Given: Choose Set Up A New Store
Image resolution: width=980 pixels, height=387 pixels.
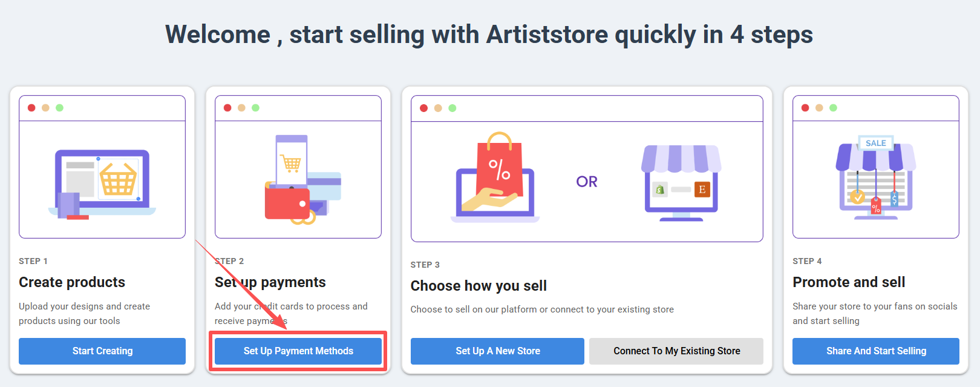Looking at the screenshot, I should tap(497, 351).
